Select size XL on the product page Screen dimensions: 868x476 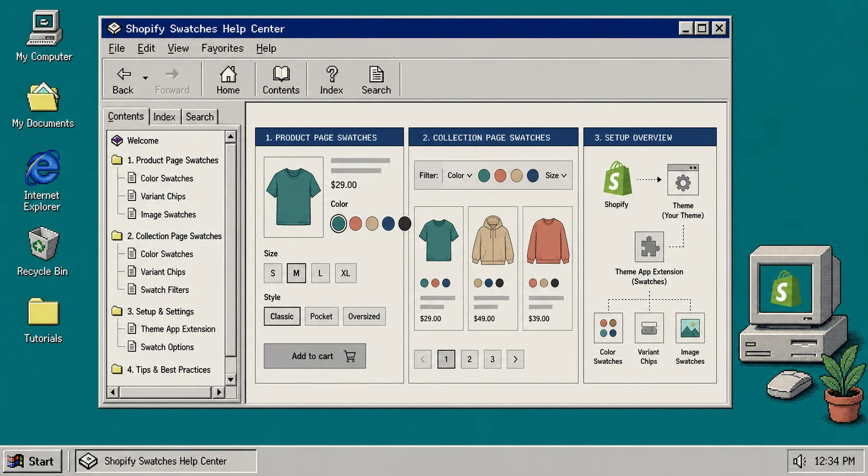pyautogui.click(x=346, y=273)
